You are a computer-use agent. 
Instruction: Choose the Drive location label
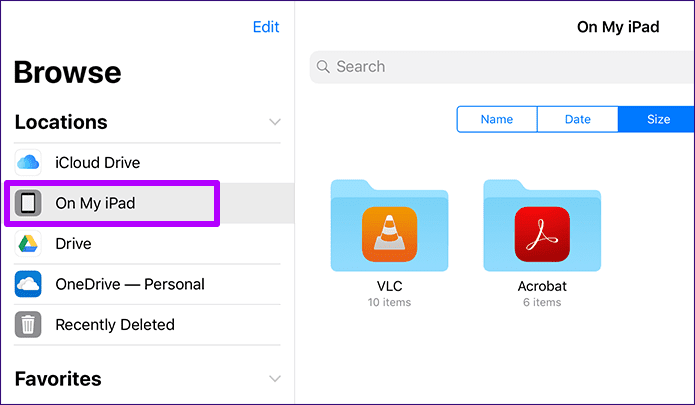click(x=73, y=244)
